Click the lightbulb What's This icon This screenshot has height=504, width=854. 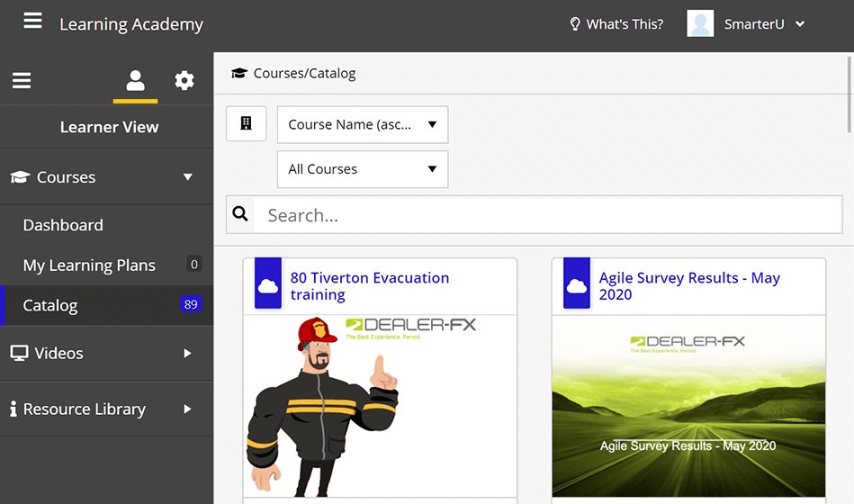click(575, 24)
